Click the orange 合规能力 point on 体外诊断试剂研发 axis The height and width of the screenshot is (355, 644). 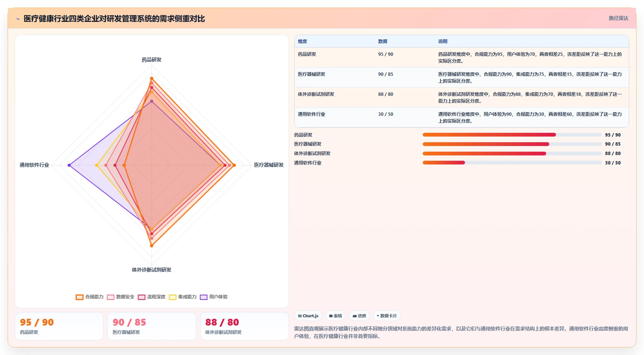151,246
